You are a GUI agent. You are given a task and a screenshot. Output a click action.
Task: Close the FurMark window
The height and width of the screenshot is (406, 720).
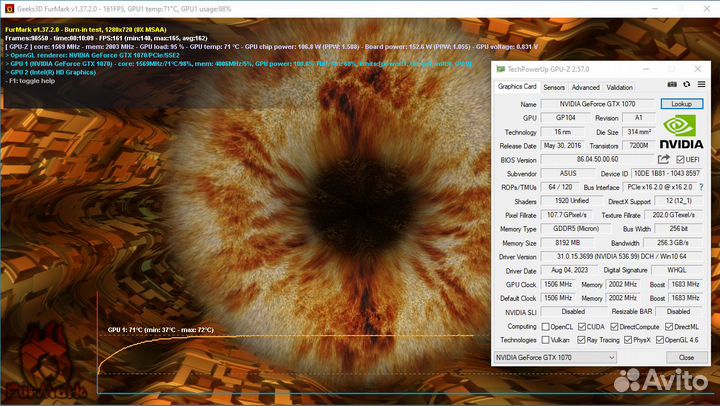click(707, 9)
